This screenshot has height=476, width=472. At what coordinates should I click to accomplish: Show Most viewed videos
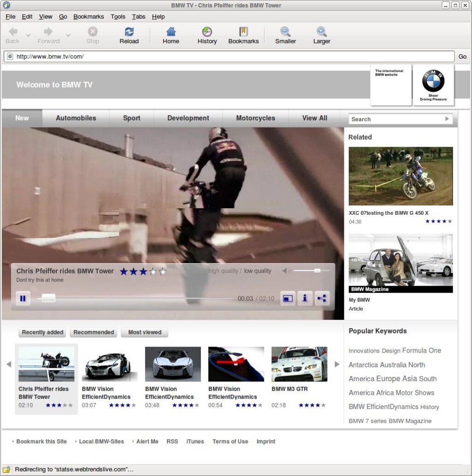click(144, 332)
